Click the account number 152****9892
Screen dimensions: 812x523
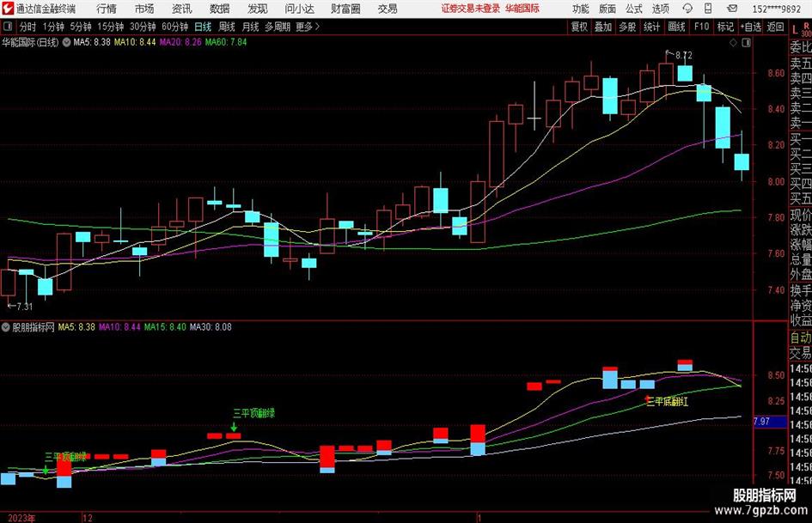tap(776, 9)
